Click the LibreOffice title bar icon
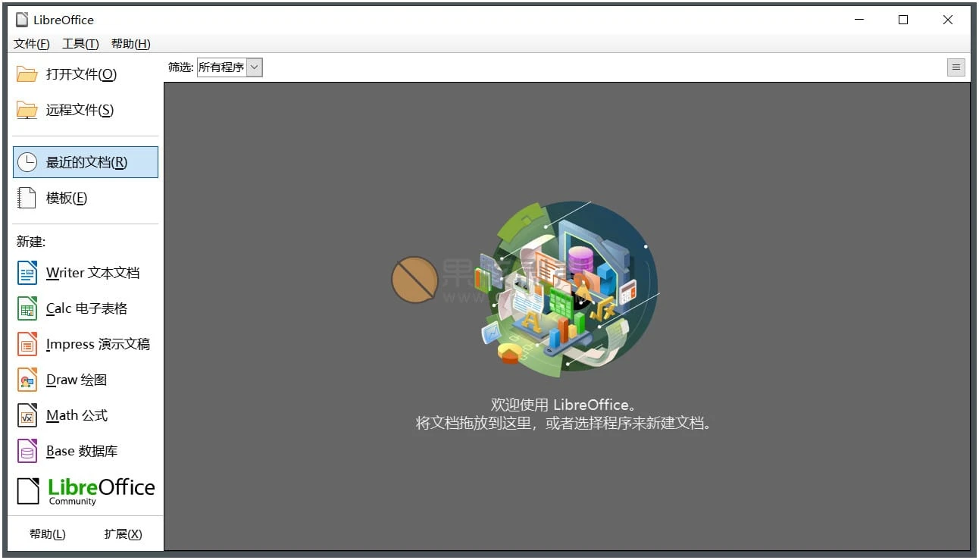 [x=22, y=20]
